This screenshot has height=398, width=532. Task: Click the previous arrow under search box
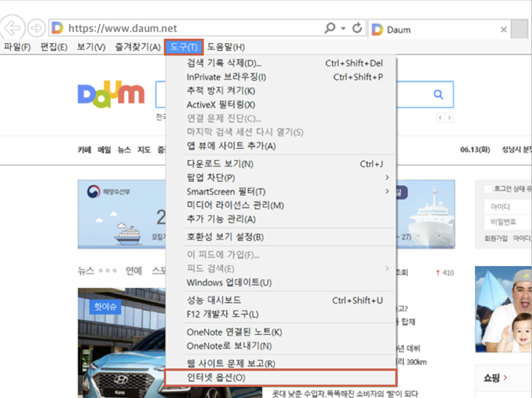[440, 118]
